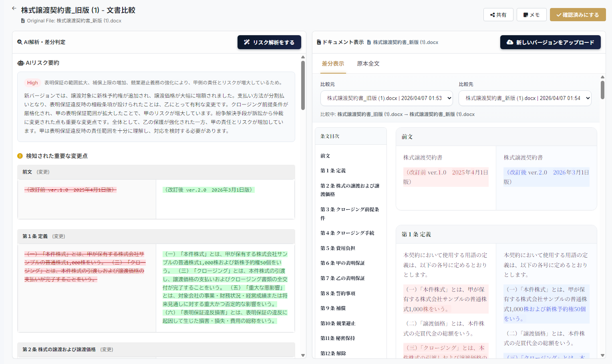Open the 比較元 version dropdown
The height and width of the screenshot is (364, 612).
(387, 98)
